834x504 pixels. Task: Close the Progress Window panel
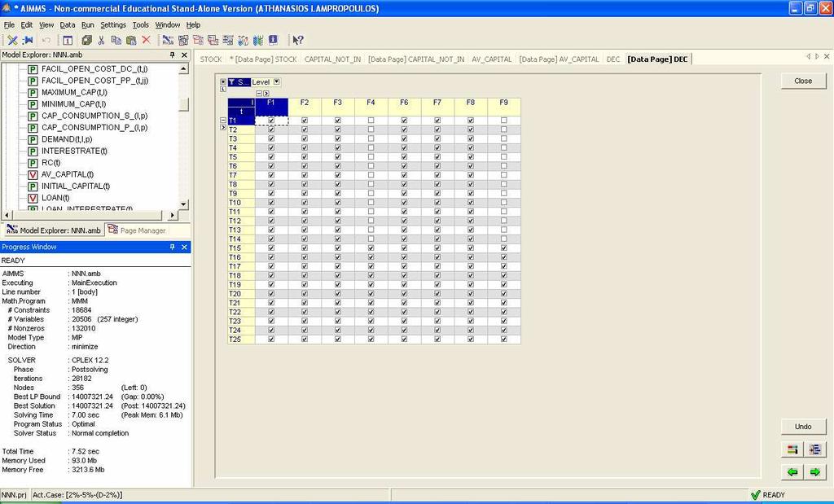pyautogui.click(x=185, y=248)
